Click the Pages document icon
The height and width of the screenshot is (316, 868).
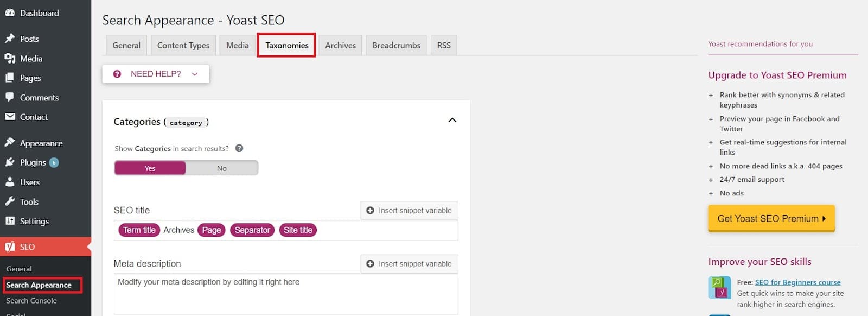point(10,78)
